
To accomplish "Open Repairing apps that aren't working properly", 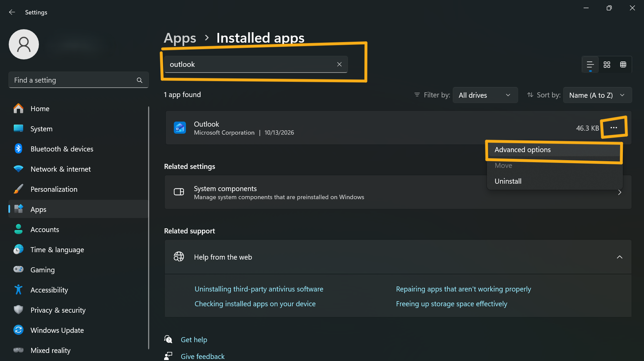I will [463, 289].
